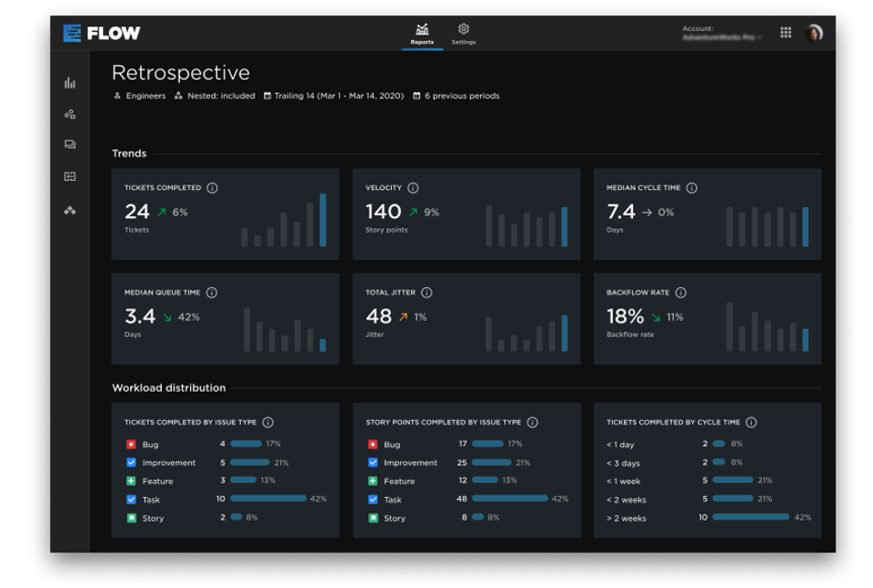Open the apps grid icon near the account
The width and height of the screenshot is (873, 588).
tap(786, 32)
